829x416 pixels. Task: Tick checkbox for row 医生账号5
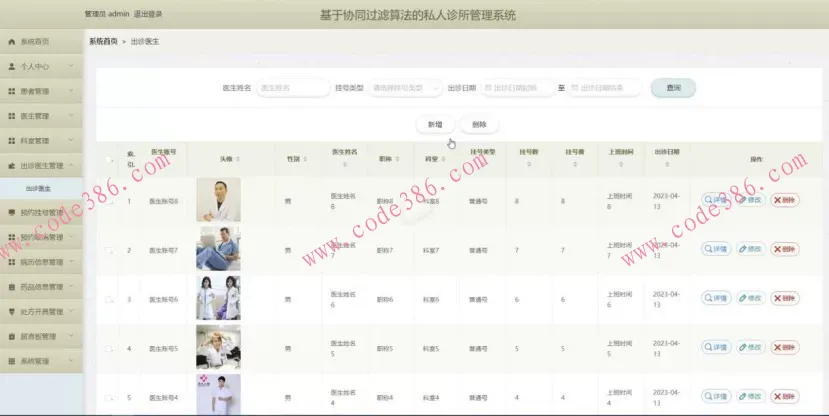click(x=109, y=349)
